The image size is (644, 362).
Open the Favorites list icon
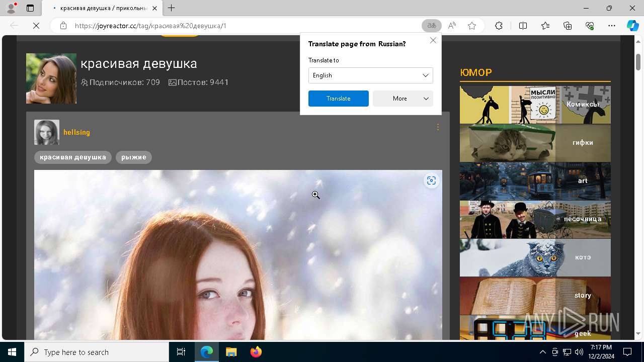coord(545,26)
